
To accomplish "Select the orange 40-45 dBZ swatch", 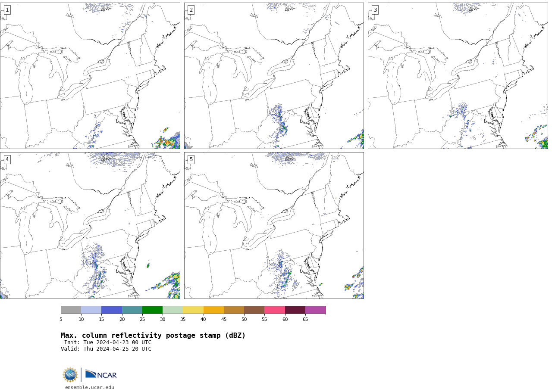I will [x=213, y=310].
